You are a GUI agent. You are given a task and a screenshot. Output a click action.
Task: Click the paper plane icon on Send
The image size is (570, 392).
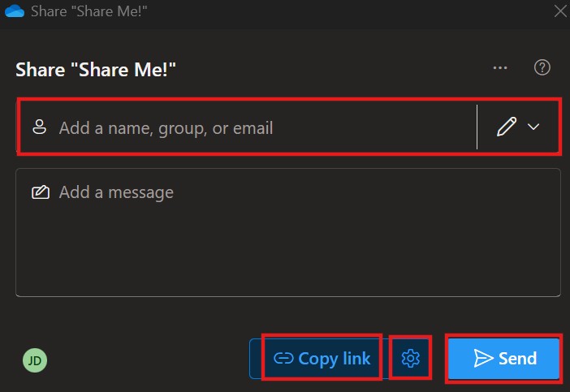tap(484, 359)
